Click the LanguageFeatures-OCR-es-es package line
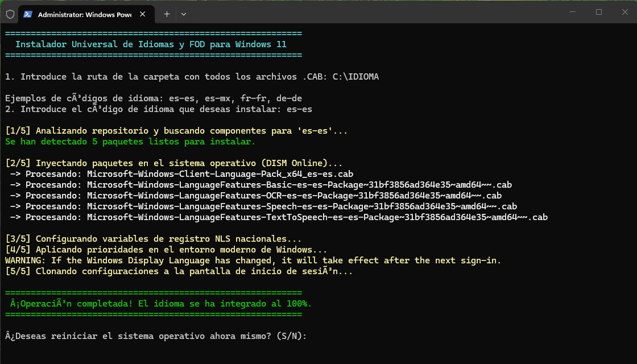Viewport: 637px width, 364px height. [256, 196]
